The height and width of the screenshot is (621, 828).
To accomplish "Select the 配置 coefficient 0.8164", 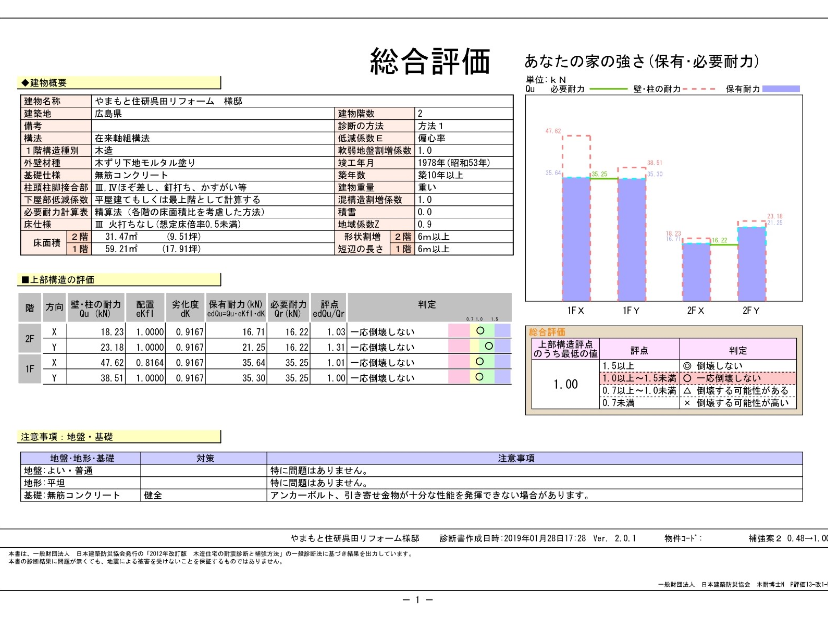I will click(x=150, y=362).
